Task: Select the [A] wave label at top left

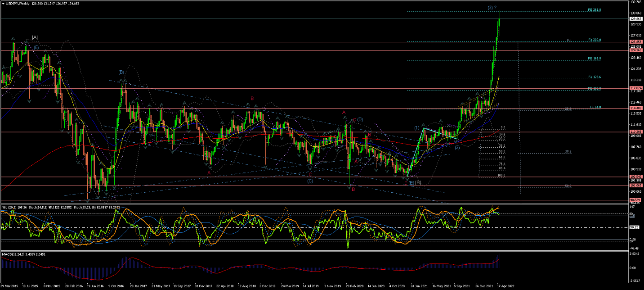Action: tap(35, 37)
